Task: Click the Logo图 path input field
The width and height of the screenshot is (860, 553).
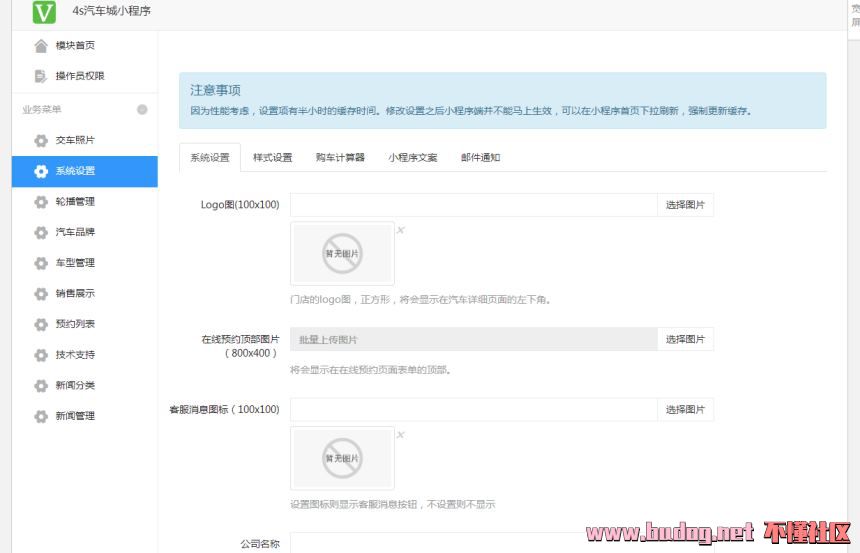Action: coord(473,205)
